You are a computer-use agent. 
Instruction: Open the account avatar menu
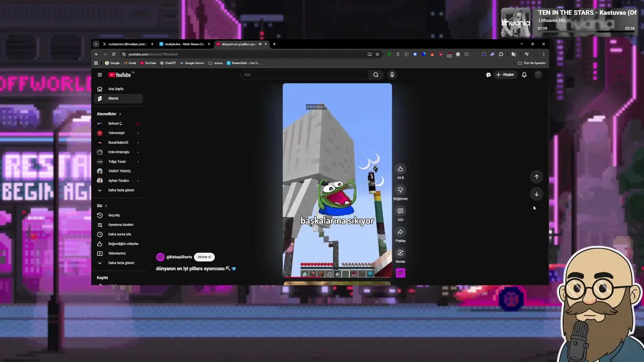tap(538, 75)
